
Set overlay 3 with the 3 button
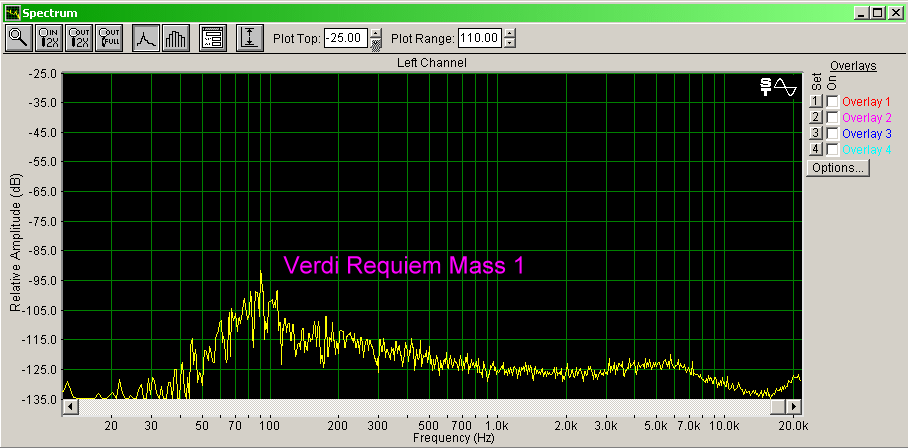[x=816, y=134]
